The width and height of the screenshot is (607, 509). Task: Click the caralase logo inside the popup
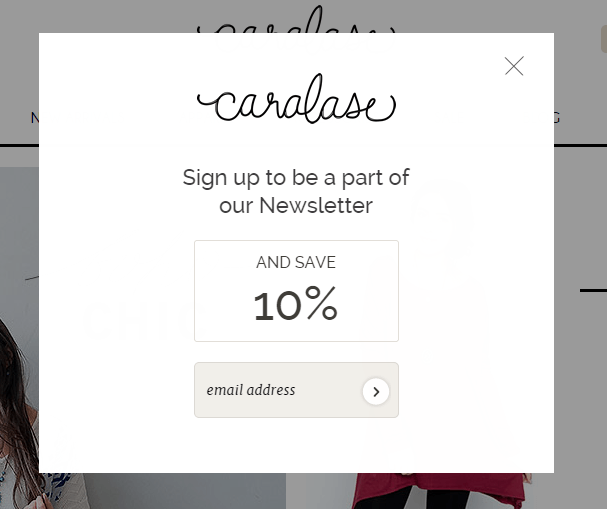pos(296,100)
